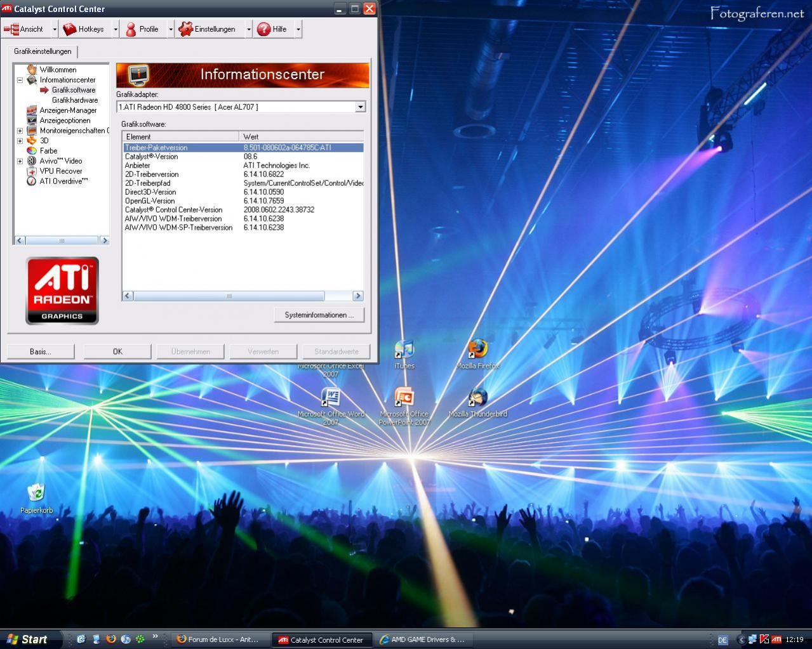Click the Basis button

click(x=41, y=351)
